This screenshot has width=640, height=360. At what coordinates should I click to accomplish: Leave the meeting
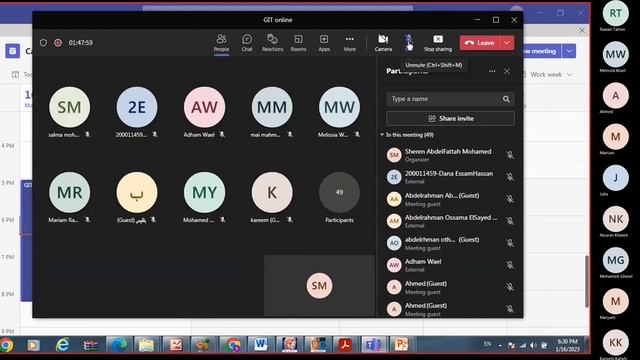tap(480, 43)
